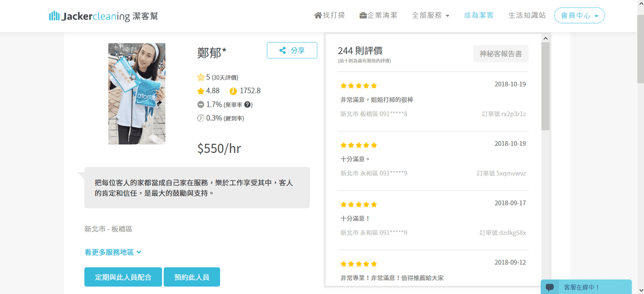The image size is (644, 294).
Task: Go to 成為潔客 in navigation
Action: pos(479,16)
